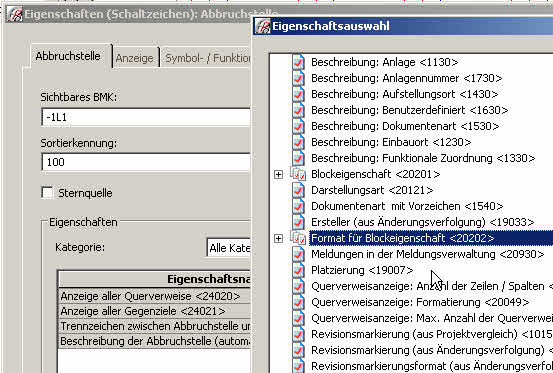Open the Symbol- / Funktion tab
Viewport: 553px width, 373px height.
coord(208,58)
